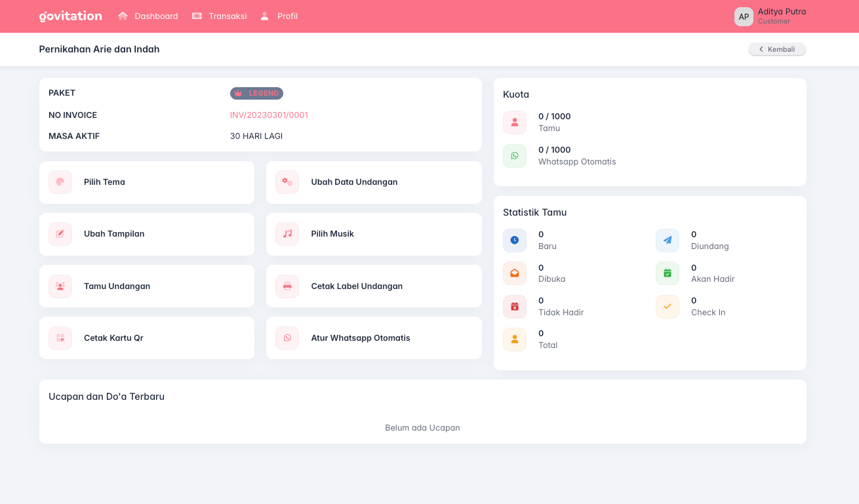859x504 pixels.
Task: Click the palette icon for Pilih Tema
Action: pos(60,182)
